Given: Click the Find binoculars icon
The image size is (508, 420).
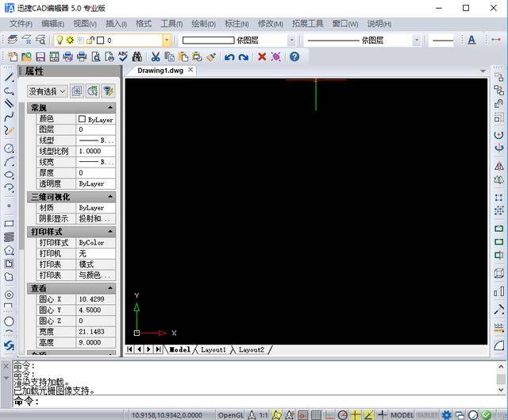Looking at the screenshot, I should [x=137, y=57].
